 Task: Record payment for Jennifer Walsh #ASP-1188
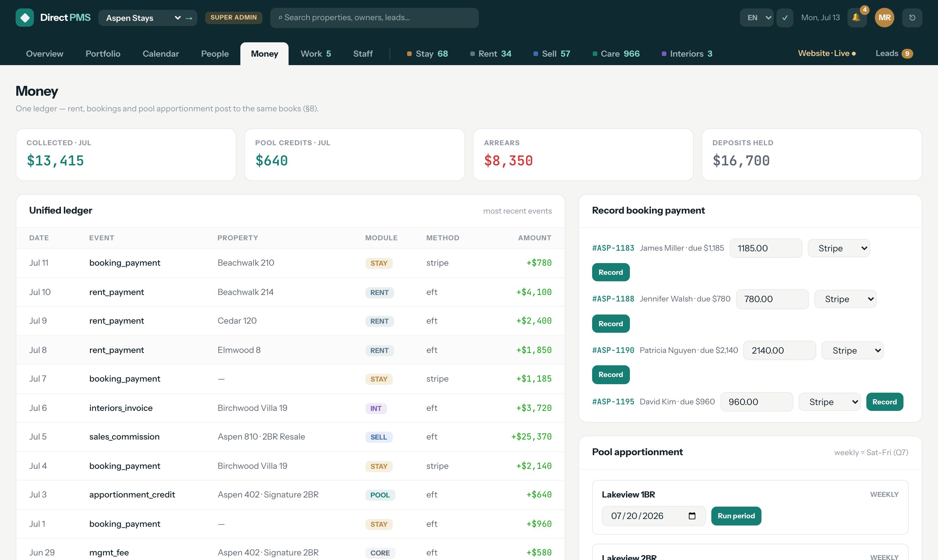610,323
